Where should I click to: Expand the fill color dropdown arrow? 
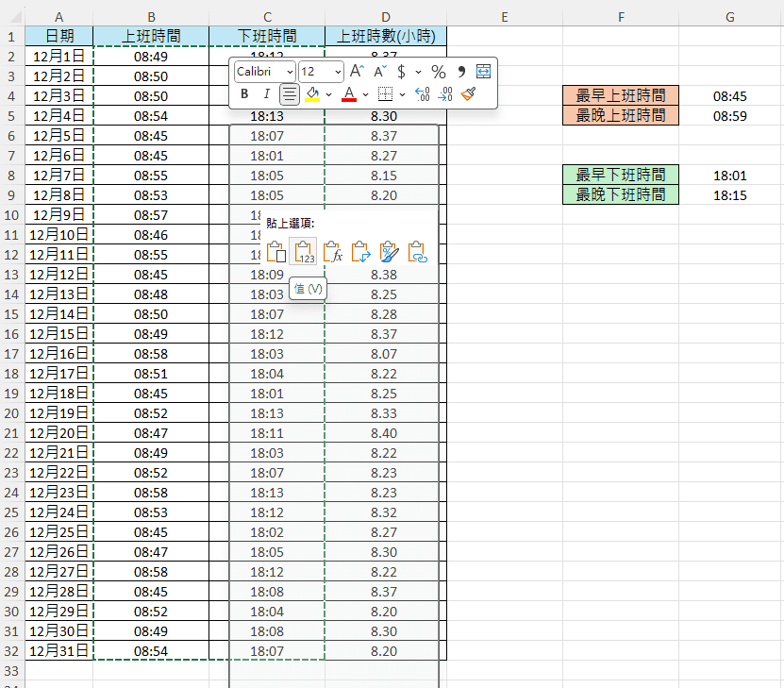point(328,94)
